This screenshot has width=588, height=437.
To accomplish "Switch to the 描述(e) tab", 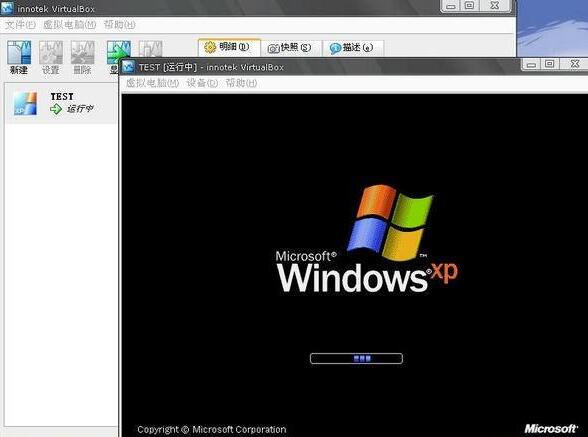I will (353, 48).
